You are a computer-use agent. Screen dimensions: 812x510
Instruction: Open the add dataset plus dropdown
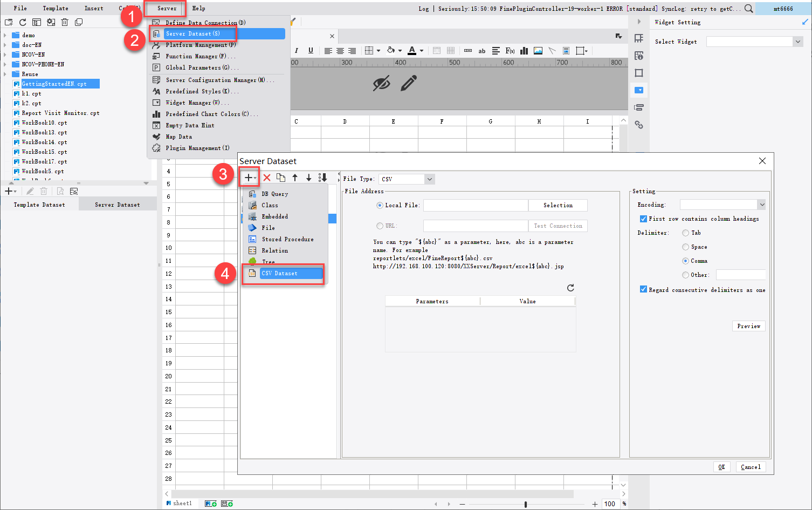point(250,177)
